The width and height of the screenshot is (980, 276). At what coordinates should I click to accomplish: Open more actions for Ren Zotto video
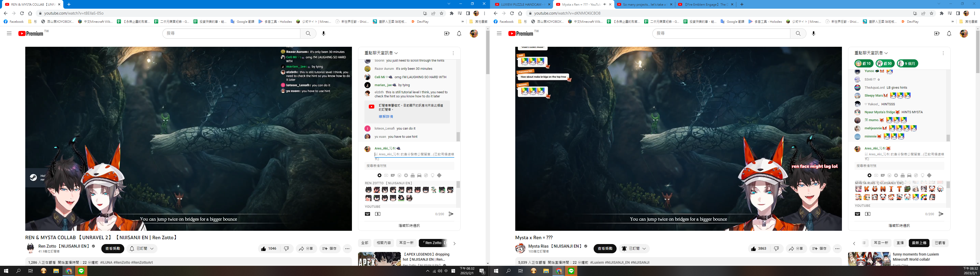(347, 249)
